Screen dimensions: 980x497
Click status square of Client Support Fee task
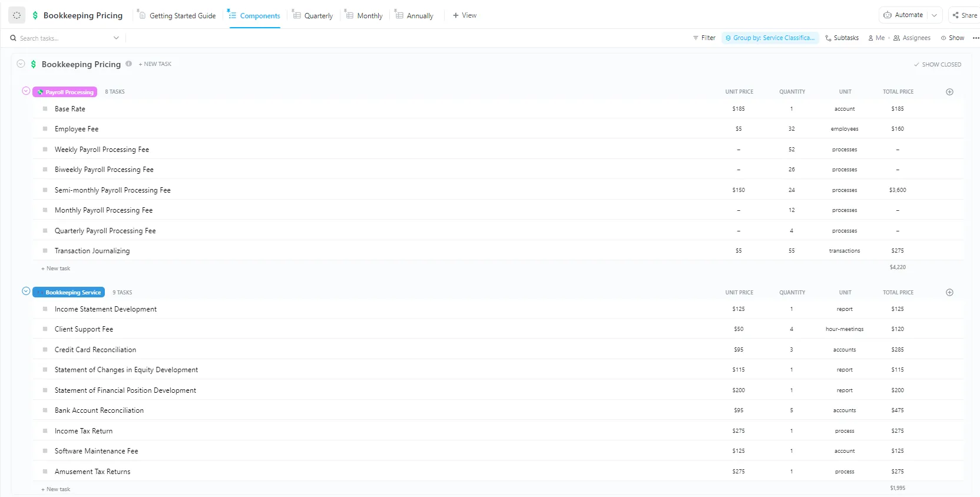coord(45,329)
